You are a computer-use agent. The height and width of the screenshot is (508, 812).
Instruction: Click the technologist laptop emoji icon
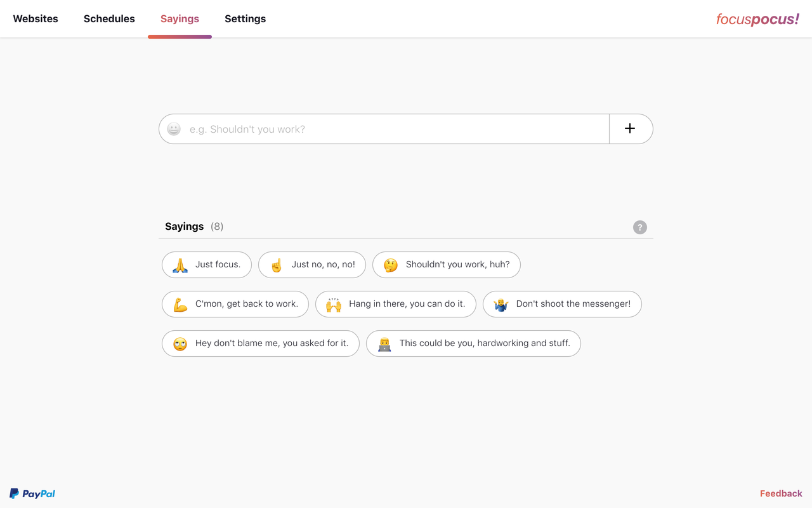coord(384,344)
